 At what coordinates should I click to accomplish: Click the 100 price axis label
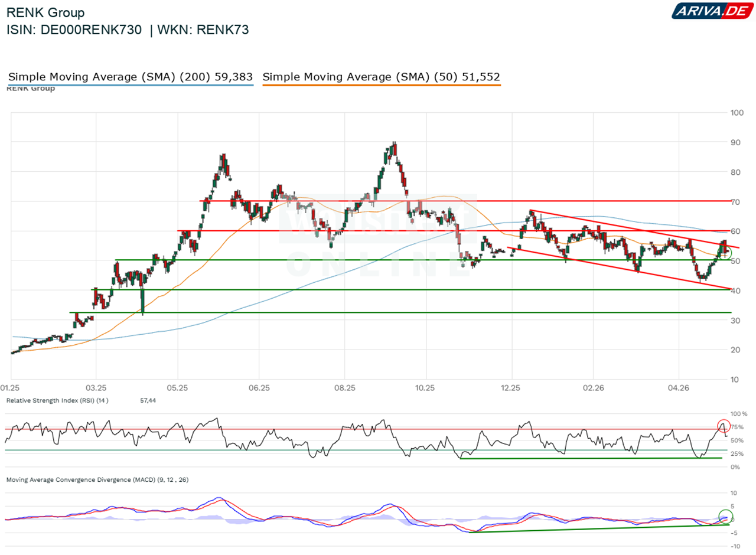click(737, 113)
